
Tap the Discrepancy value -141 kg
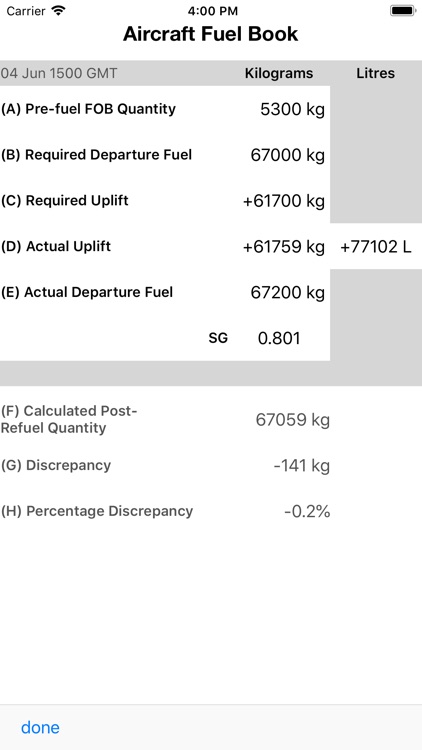(301, 465)
